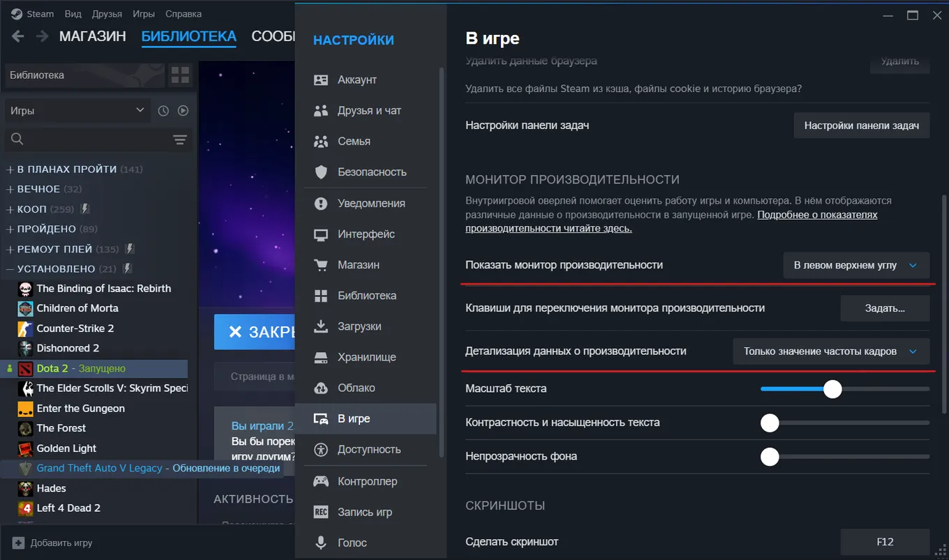Click the Dota 2 game icon
The height and width of the screenshot is (560, 949).
pyautogui.click(x=25, y=368)
